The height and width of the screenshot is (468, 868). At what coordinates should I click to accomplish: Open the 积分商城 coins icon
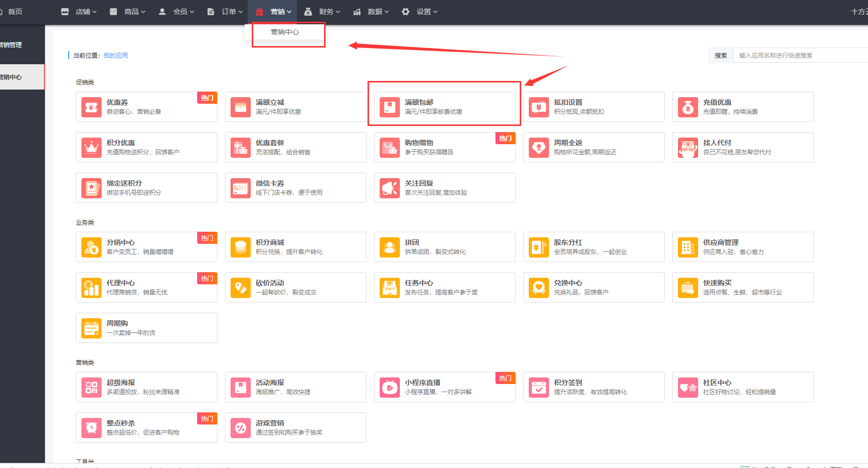(241, 247)
